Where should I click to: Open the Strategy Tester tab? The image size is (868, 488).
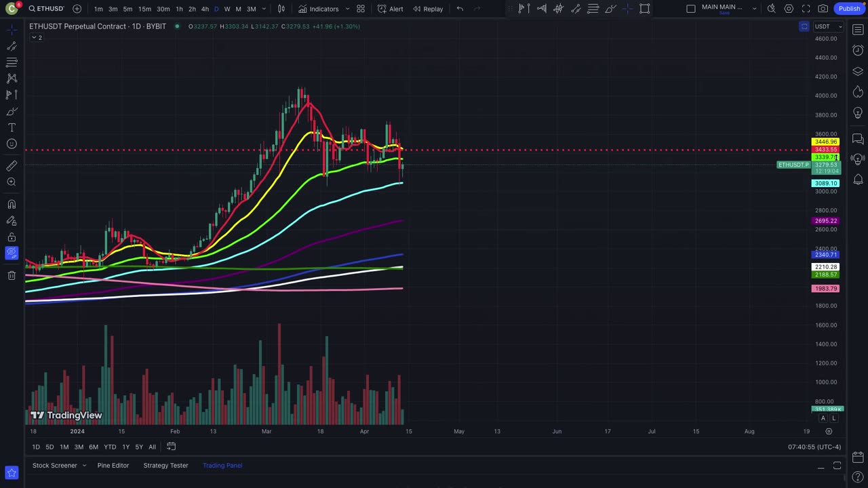tap(165, 466)
